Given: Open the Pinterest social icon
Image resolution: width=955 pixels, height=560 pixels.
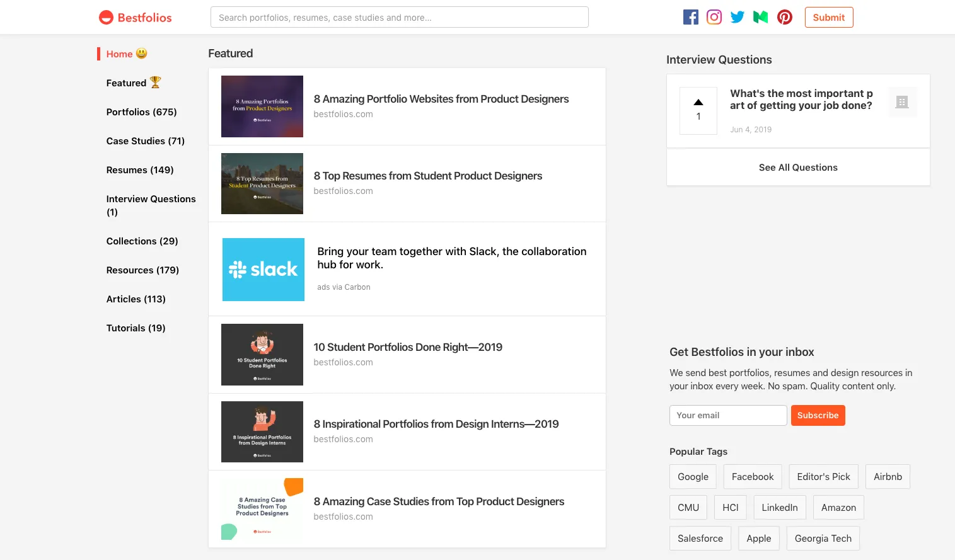Looking at the screenshot, I should point(785,17).
